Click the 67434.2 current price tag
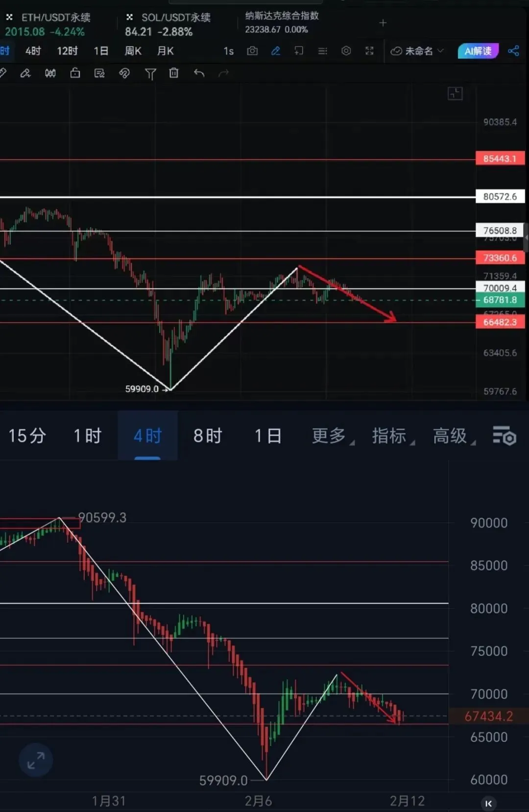The image size is (529, 812). point(488,717)
